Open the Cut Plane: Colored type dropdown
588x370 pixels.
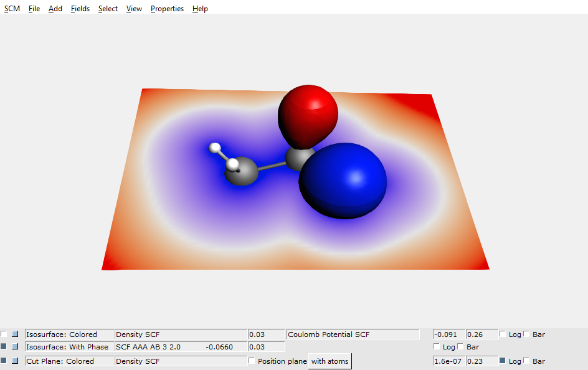pyautogui.click(x=69, y=361)
